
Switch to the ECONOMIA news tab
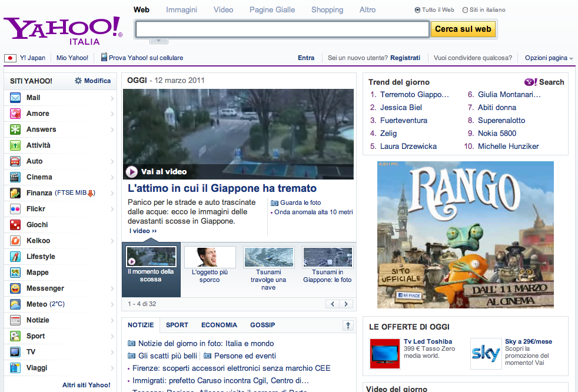click(219, 325)
